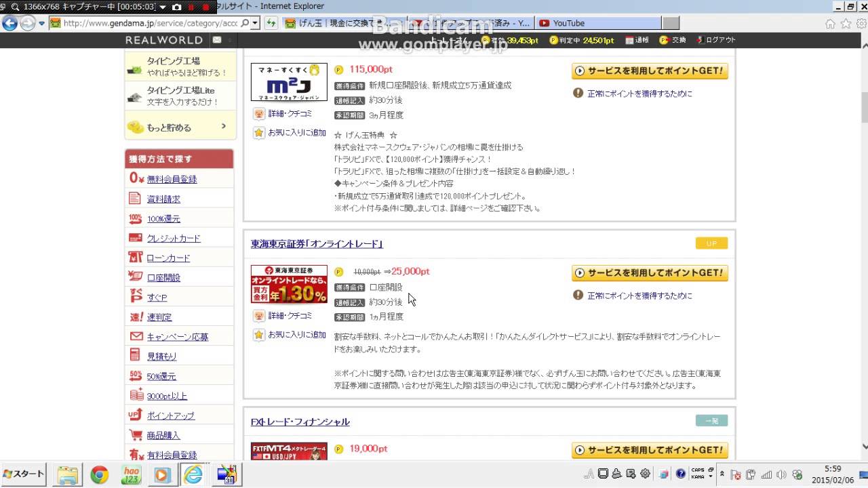Click サービスを利用してポイントGET for M2J offer
The image size is (868, 488).
point(650,71)
